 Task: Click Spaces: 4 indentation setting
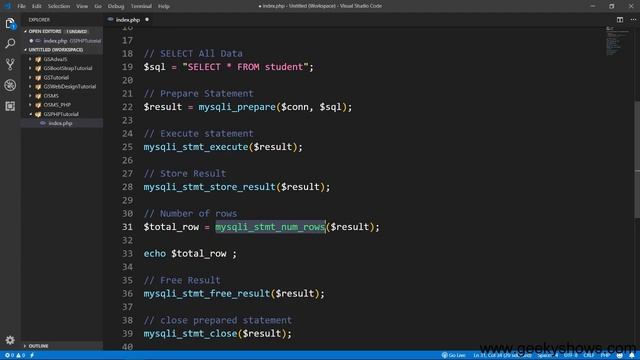click(547, 355)
